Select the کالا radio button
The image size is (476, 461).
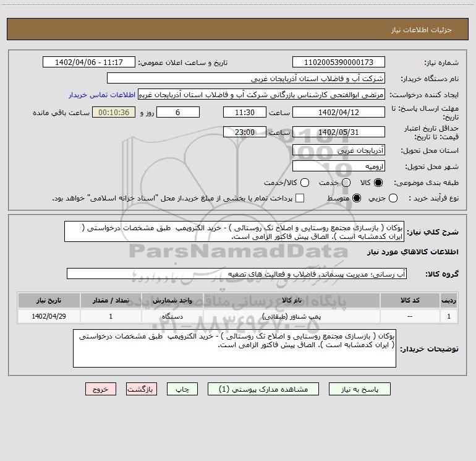pyautogui.click(x=378, y=183)
